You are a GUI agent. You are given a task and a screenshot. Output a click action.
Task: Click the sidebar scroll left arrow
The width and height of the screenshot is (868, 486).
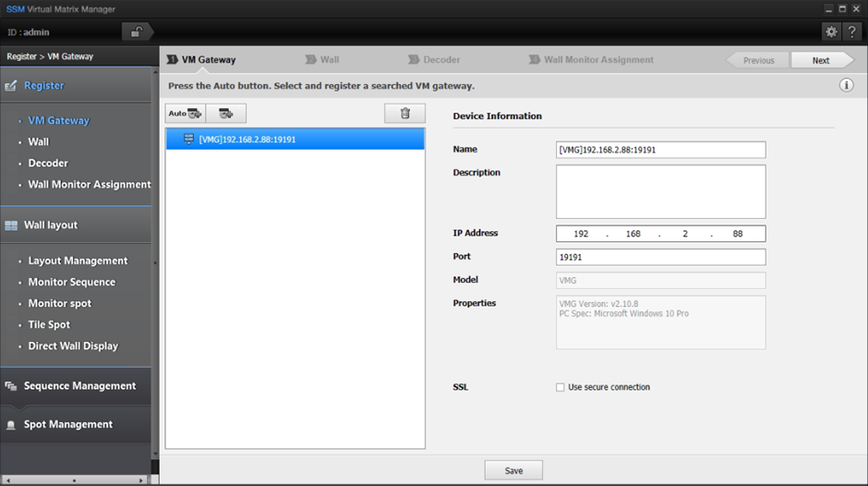pos(7,480)
